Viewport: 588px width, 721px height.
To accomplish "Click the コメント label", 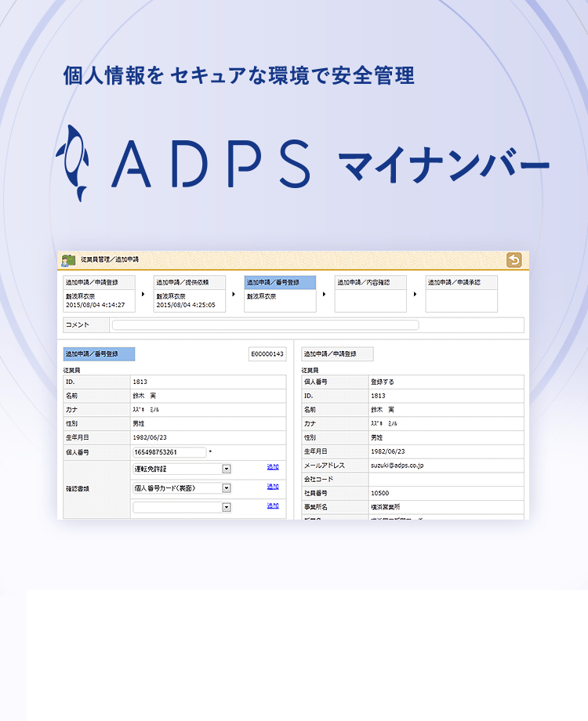I will (78, 324).
